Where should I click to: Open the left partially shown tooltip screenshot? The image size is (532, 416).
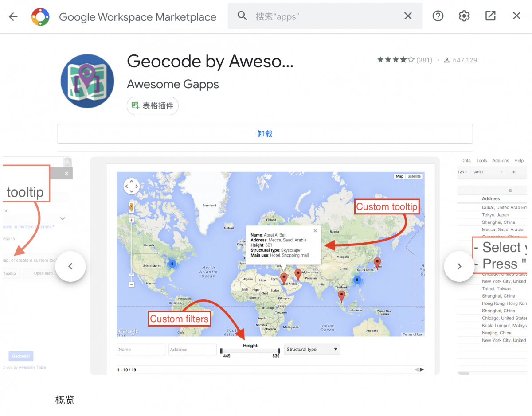point(38,266)
